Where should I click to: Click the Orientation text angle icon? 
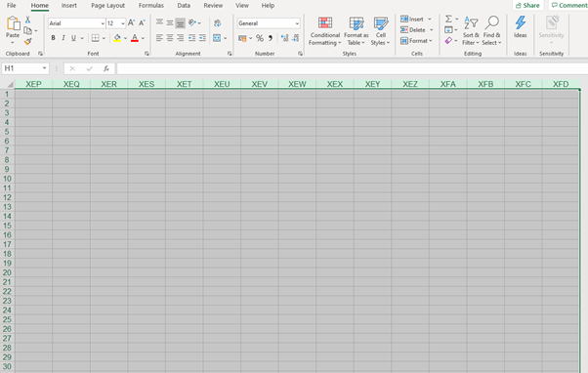pos(192,22)
